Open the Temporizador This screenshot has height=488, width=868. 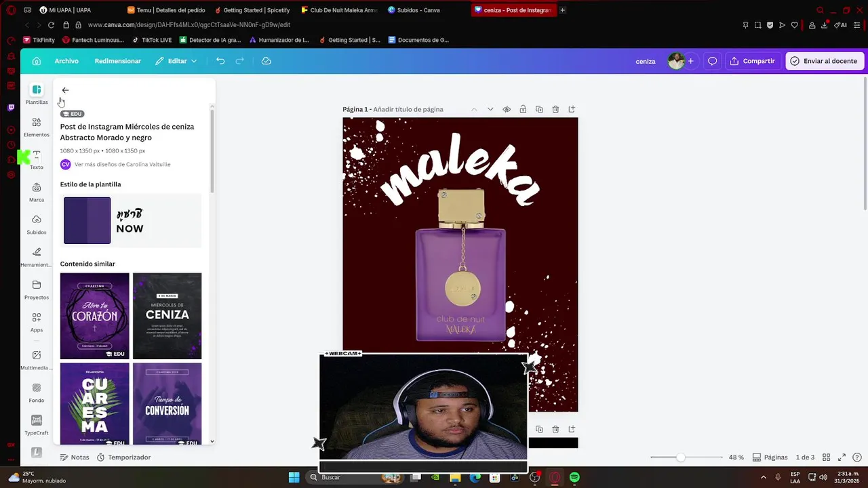(123, 457)
